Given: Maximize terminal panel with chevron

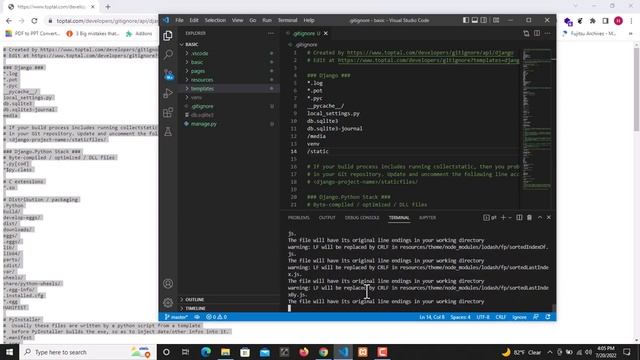Looking at the screenshot, I should tap(540, 218).
